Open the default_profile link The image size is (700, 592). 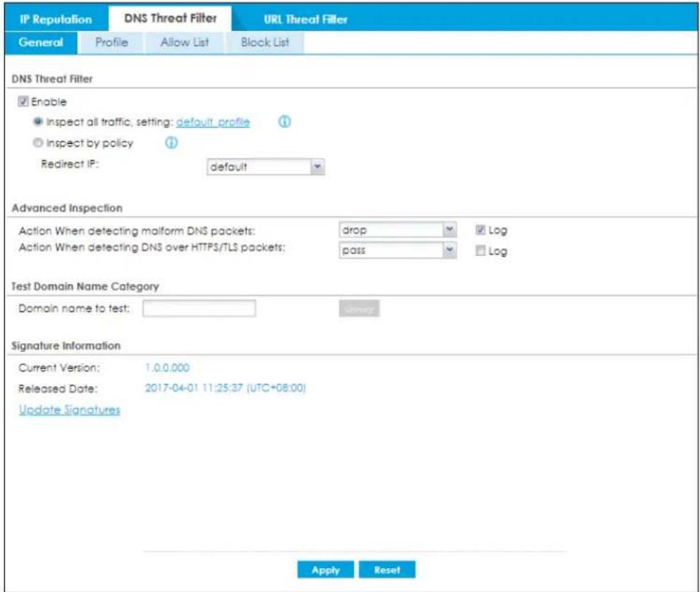click(x=213, y=122)
